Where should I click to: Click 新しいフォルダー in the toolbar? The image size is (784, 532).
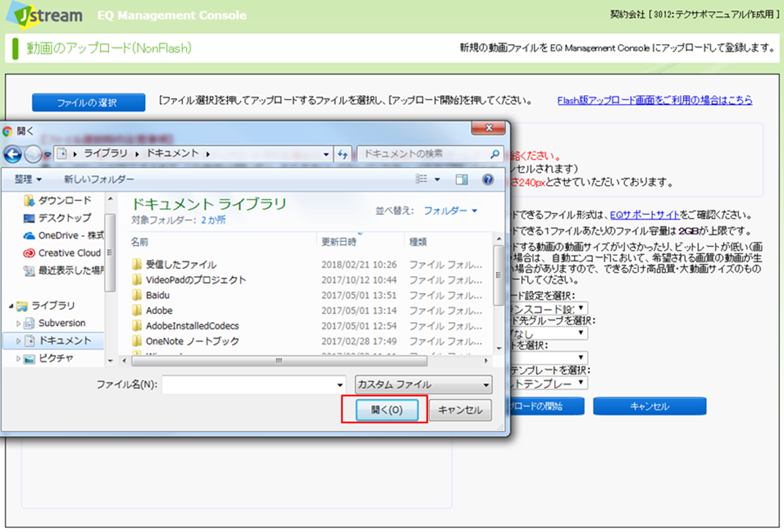(x=99, y=180)
